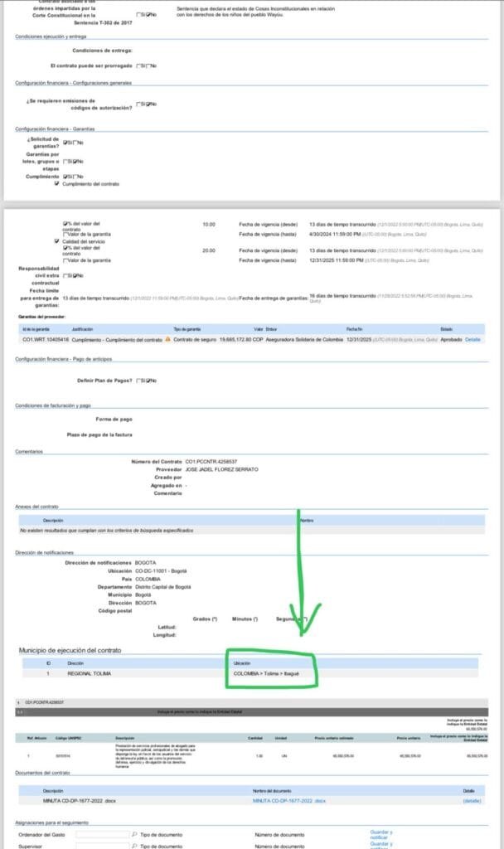Viewport: 504px width, 849px height.
Task: Toggle 'Cumplimiento del contrato' checkbox
Action: click(57, 183)
